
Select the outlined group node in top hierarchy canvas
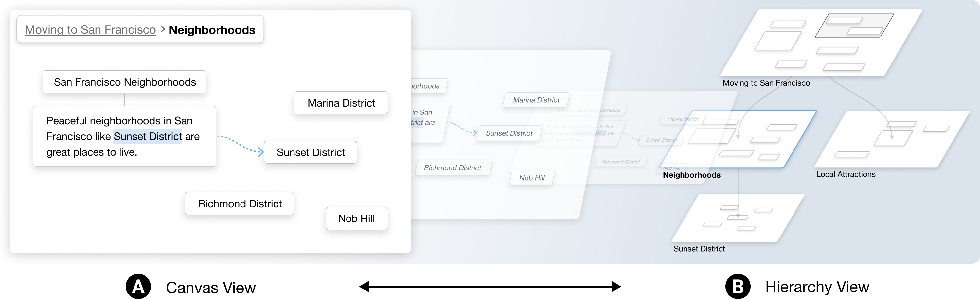[854, 26]
